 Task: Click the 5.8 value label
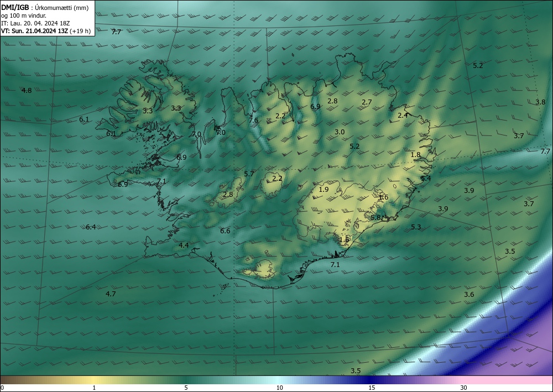click(x=376, y=217)
